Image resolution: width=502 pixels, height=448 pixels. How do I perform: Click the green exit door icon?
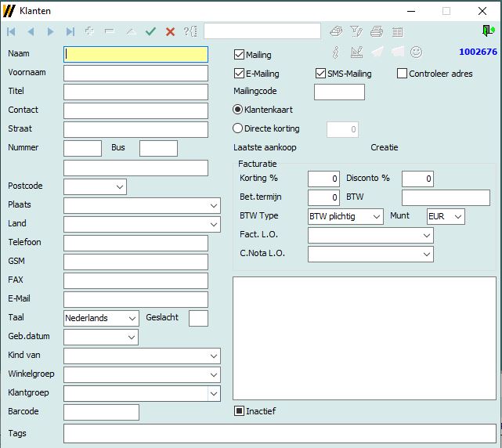[489, 31]
